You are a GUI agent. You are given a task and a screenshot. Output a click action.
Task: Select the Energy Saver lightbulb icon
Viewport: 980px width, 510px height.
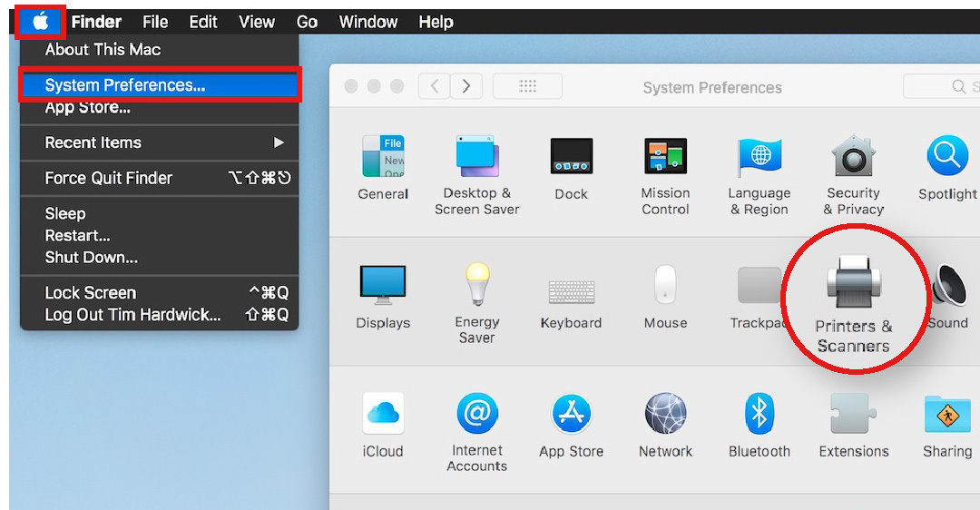click(477, 287)
